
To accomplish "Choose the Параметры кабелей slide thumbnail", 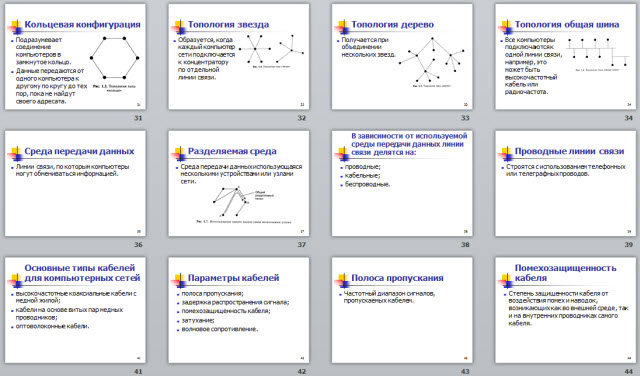I will (x=239, y=310).
